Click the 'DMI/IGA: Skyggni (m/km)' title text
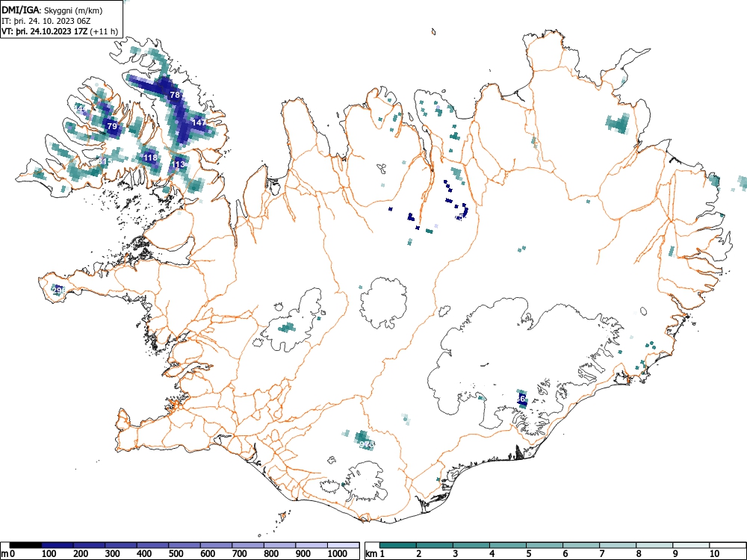Screen dimensions: 747x560 [52, 10]
